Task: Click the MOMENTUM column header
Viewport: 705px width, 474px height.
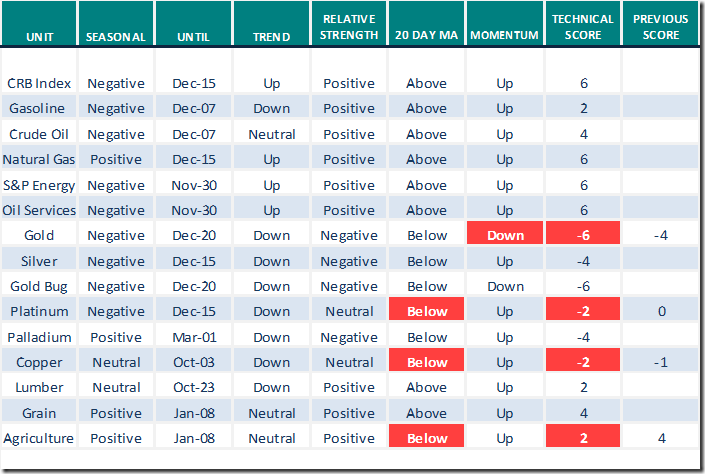Action: coord(505,37)
